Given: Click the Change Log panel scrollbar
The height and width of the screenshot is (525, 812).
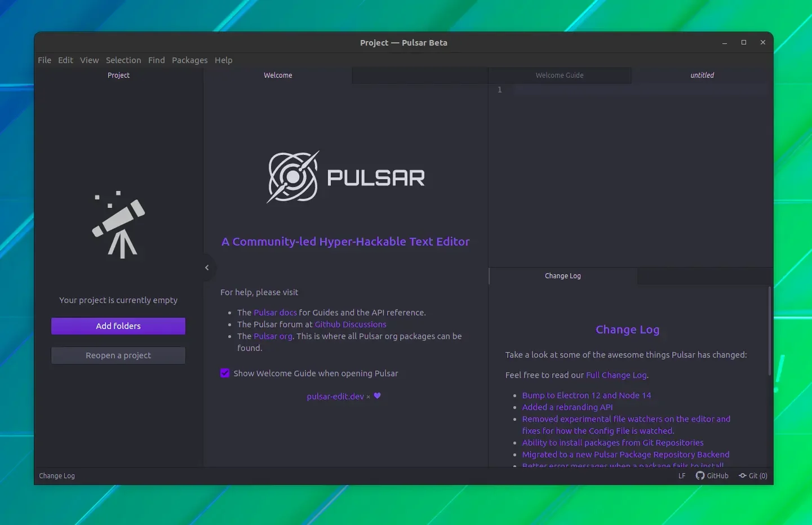Looking at the screenshot, I should click(x=770, y=331).
